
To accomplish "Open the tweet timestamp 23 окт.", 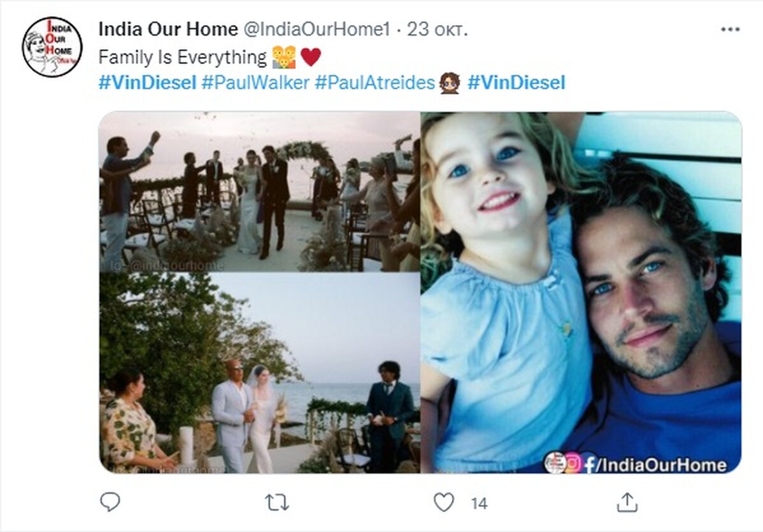I will tap(437, 29).
